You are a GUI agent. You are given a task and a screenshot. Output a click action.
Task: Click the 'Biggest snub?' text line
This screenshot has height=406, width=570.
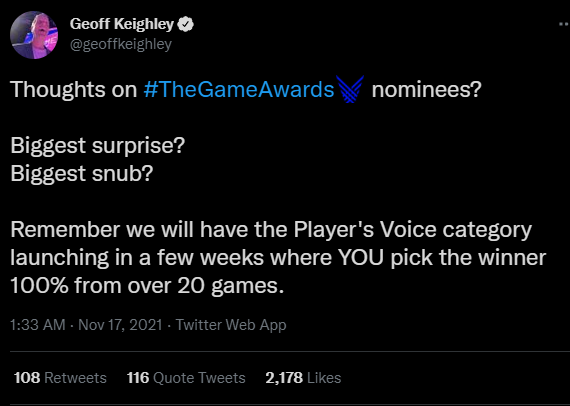[82, 174]
